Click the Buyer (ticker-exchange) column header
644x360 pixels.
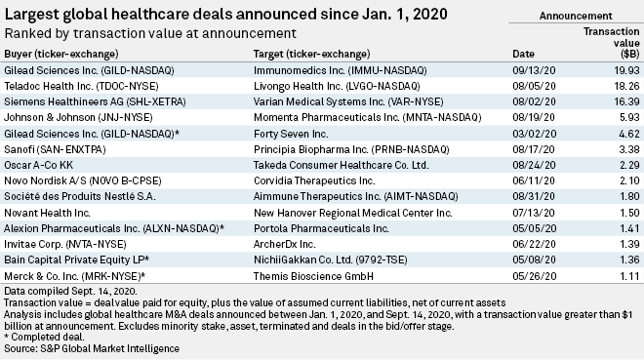click(61, 55)
